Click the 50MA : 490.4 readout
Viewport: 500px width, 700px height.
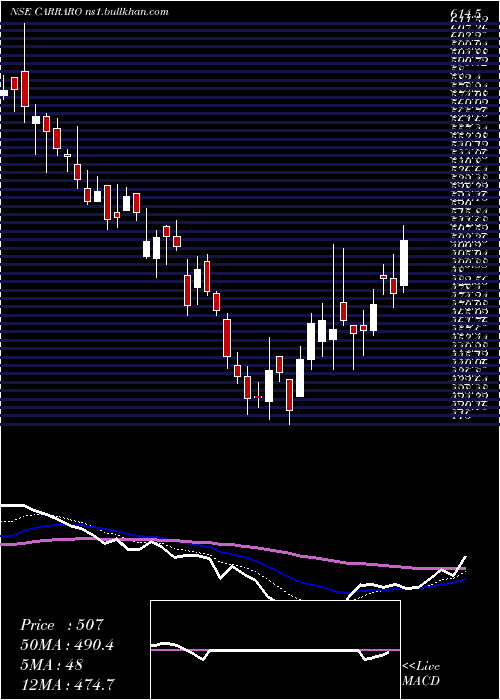coord(67,644)
